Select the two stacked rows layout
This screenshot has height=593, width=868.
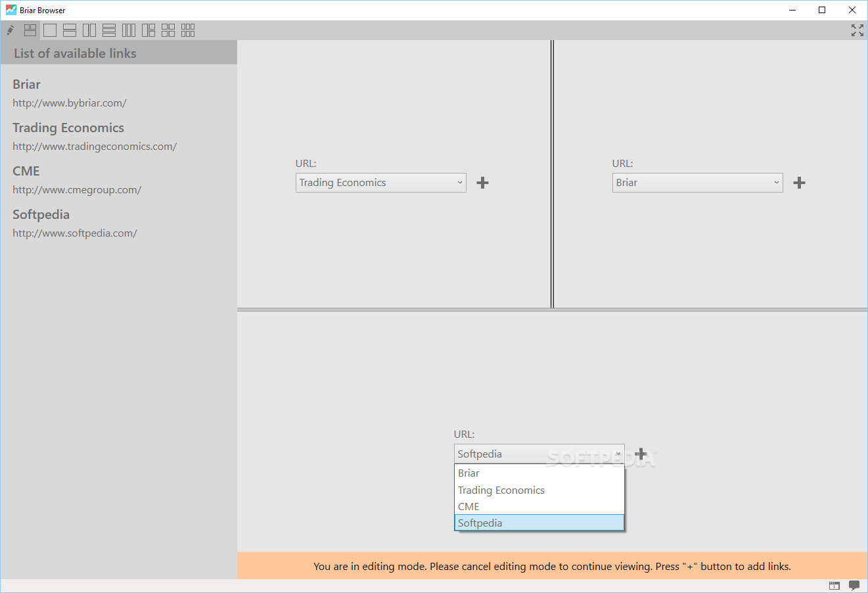(x=70, y=30)
